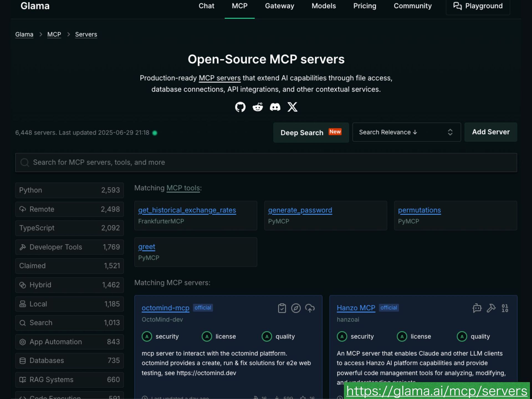Open the Chat nav item

[206, 6]
